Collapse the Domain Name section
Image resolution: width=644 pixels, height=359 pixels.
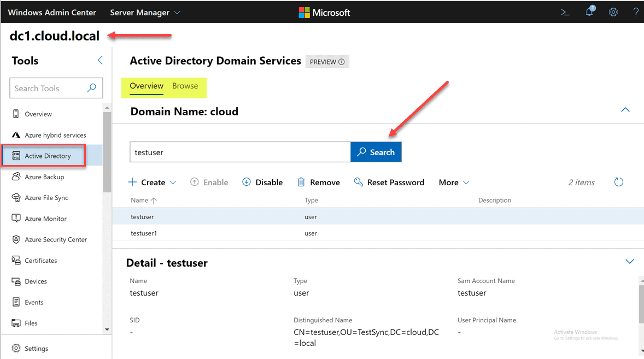[x=625, y=110]
